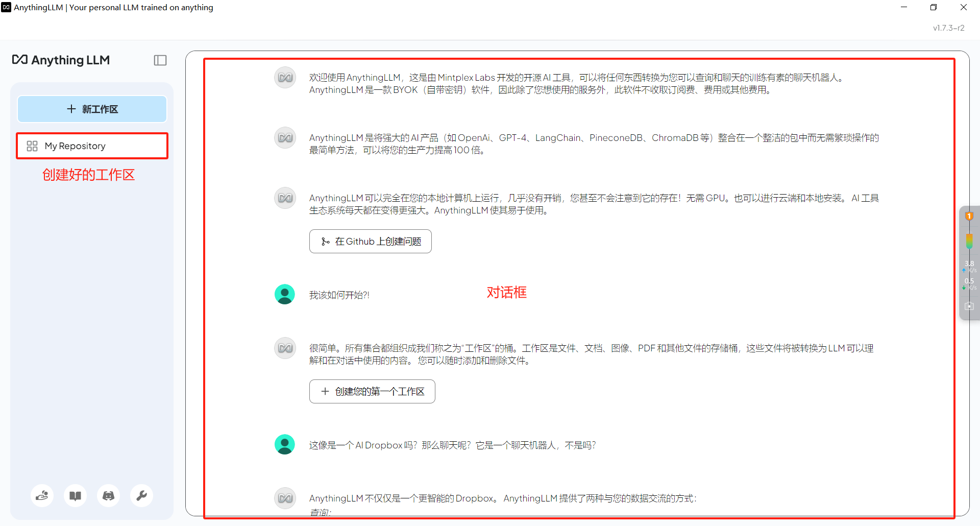980x526 pixels.
Task: Click the bot avatar beside 欢迎使用 AnythingLLM message
Action: click(285, 78)
